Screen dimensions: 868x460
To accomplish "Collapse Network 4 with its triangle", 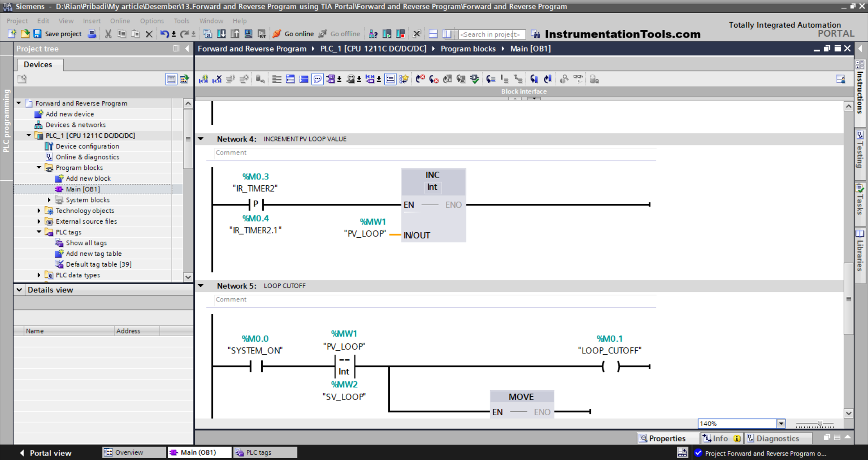I will pyautogui.click(x=201, y=139).
